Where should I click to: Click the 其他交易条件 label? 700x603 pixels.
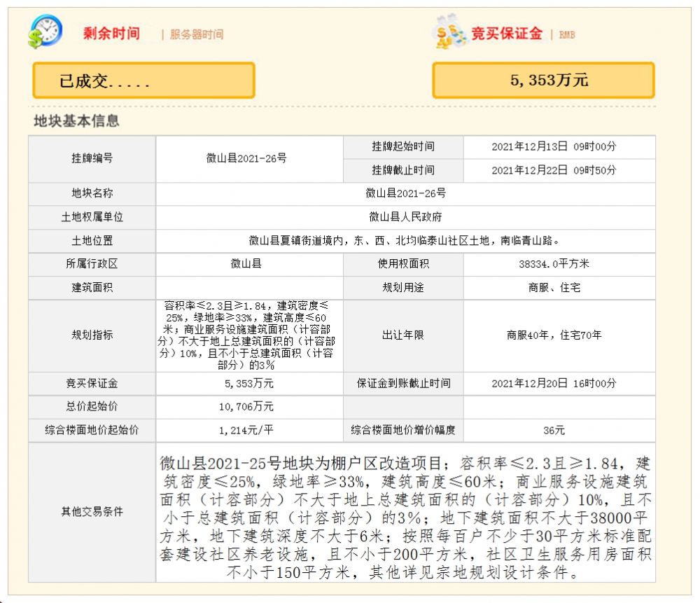(92, 512)
